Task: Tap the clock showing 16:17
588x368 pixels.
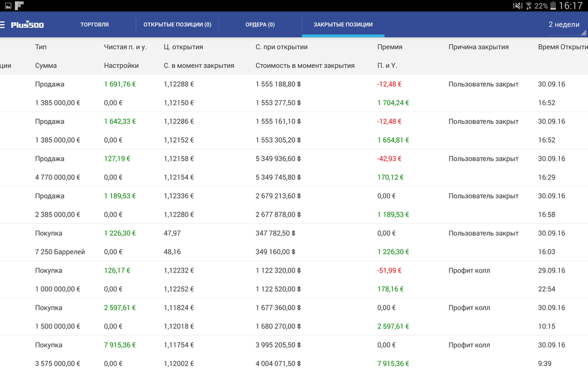Action: 571,6
